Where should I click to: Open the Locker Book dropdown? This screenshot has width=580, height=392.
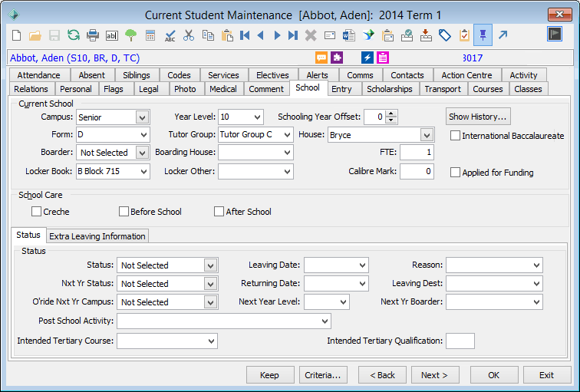pos(144,172)
